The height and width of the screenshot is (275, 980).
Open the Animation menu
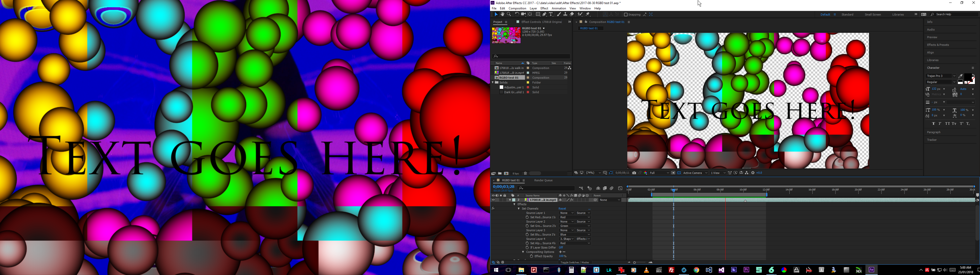click(558, 8)
